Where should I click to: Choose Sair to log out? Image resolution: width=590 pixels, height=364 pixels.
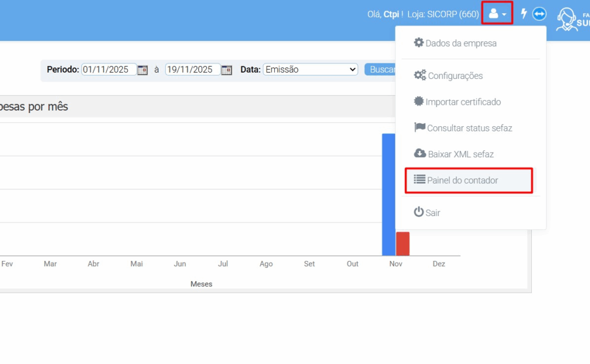point(433,213)
